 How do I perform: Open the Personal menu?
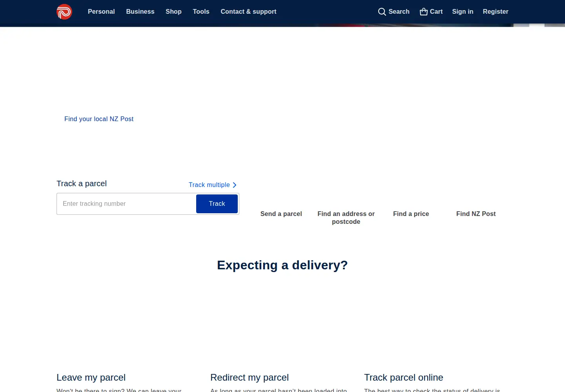click(x=101, y=12)
